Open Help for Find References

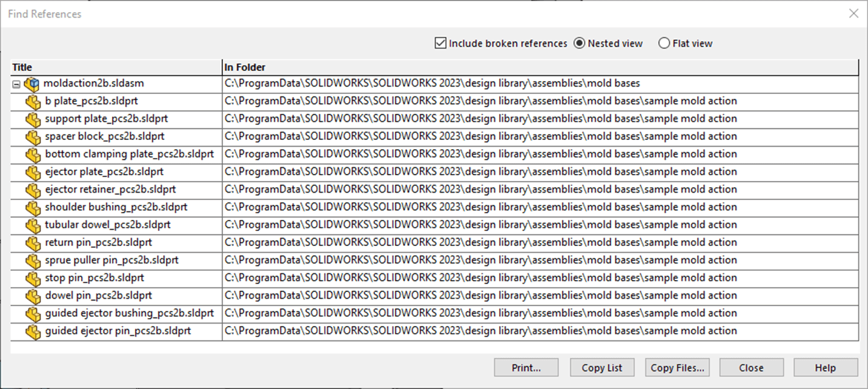point(825,368)
